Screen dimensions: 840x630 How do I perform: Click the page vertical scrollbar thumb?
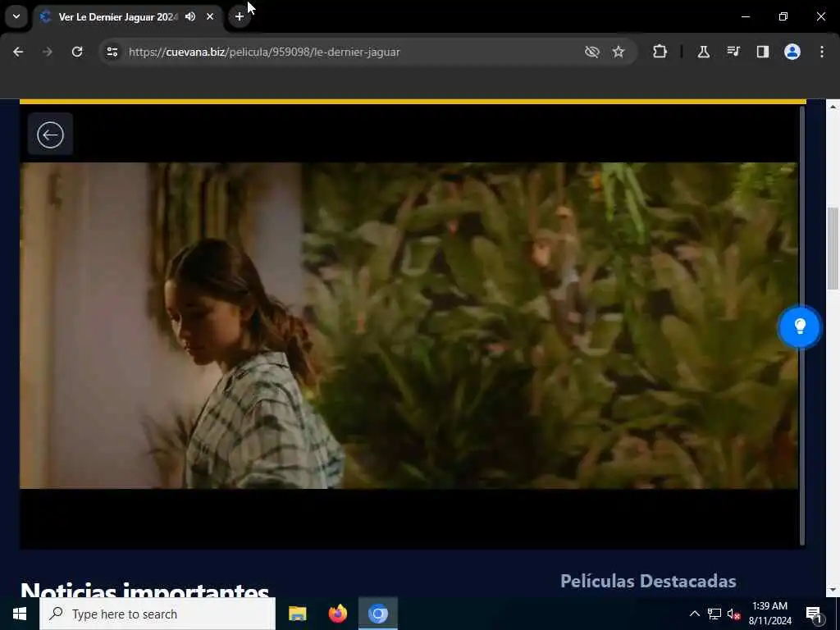(833, 249)
